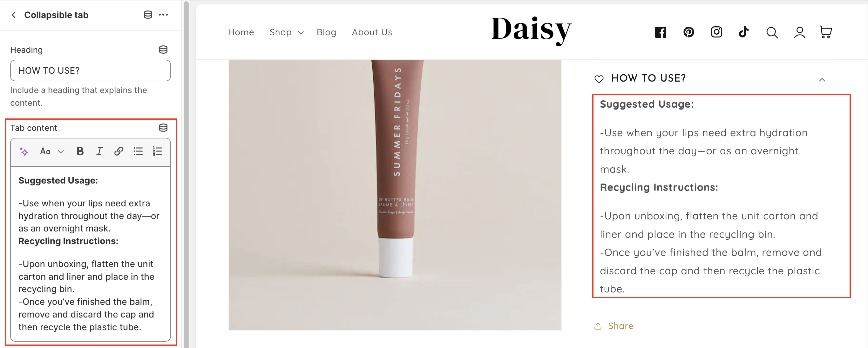Click into the HOW TO USE? heading field
The image size is (868, 348).
(90, 70)
